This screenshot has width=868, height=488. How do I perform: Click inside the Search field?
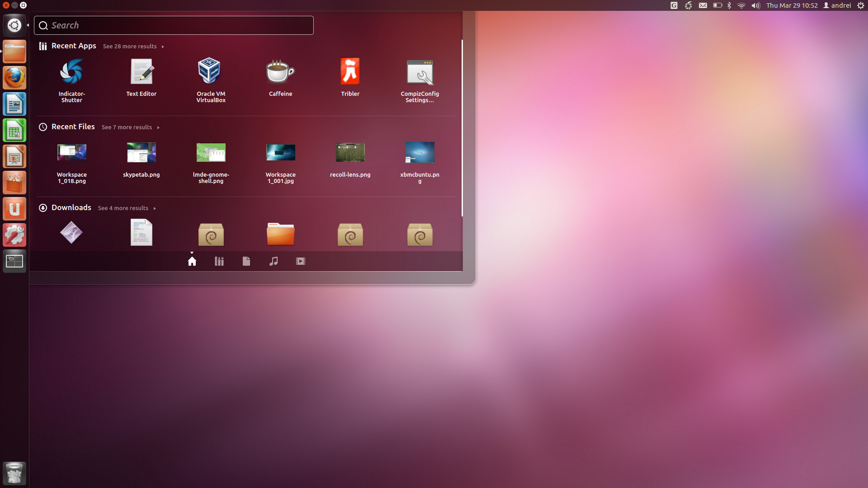click(174, 25)
